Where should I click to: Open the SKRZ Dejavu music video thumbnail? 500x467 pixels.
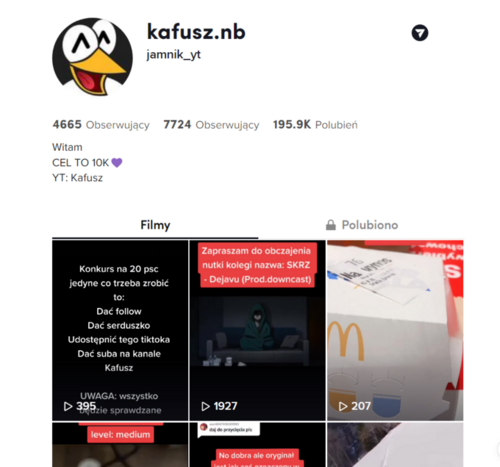(257, 330)
